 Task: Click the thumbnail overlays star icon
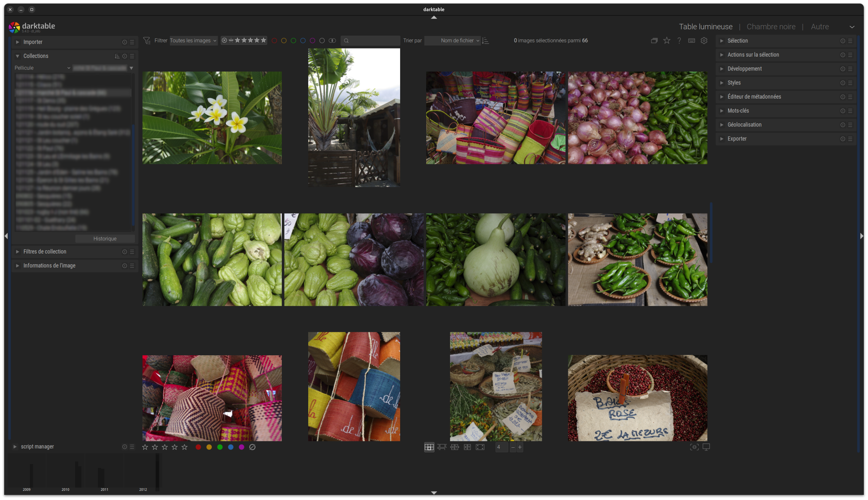(x=667, y=41)
